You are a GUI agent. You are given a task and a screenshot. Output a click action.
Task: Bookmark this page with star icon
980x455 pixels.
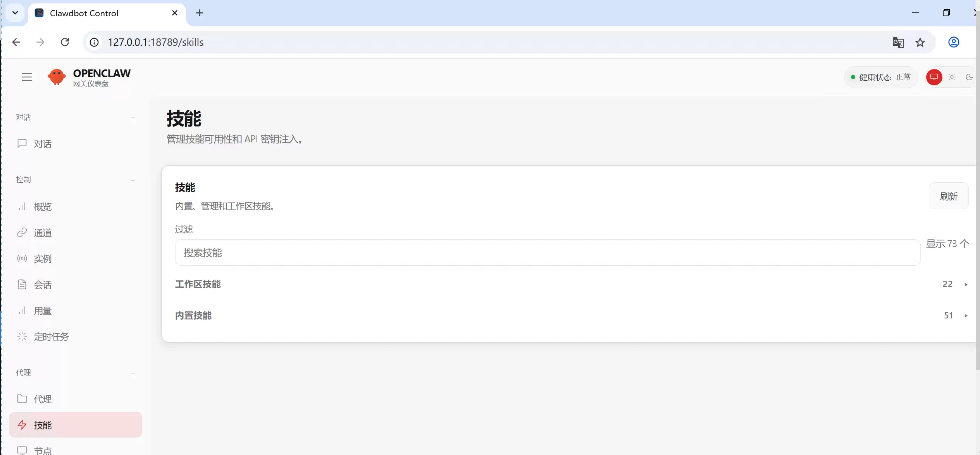pyautogui.click(x=920, y=42)
